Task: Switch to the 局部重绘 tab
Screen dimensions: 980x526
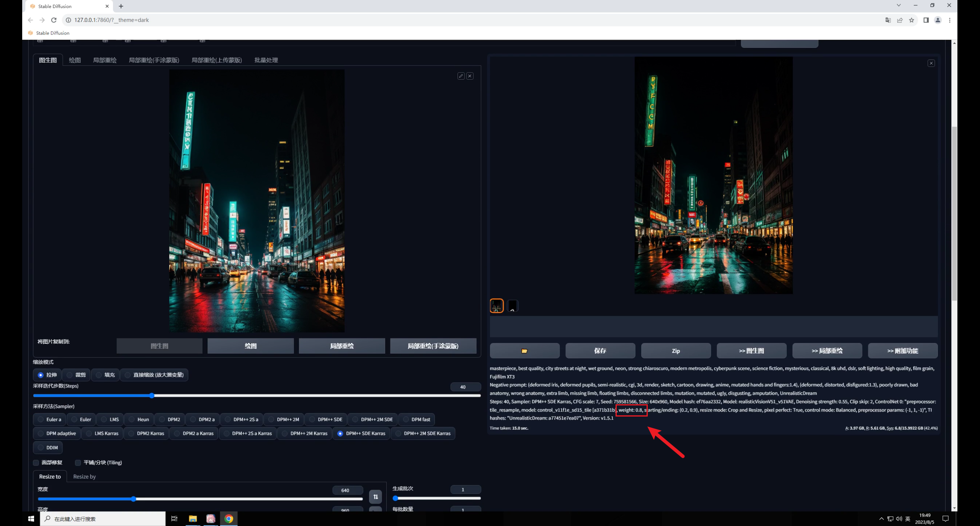Action: pos(105,60)
